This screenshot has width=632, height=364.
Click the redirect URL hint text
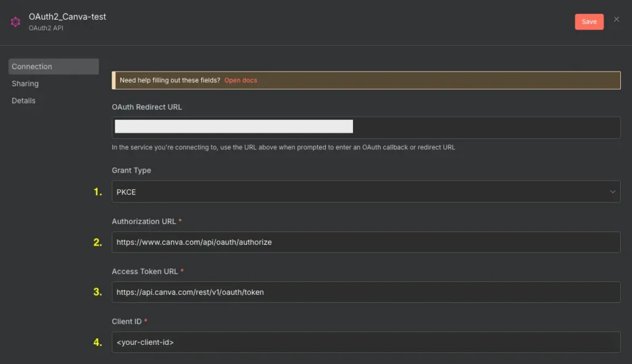pos(283,147)
